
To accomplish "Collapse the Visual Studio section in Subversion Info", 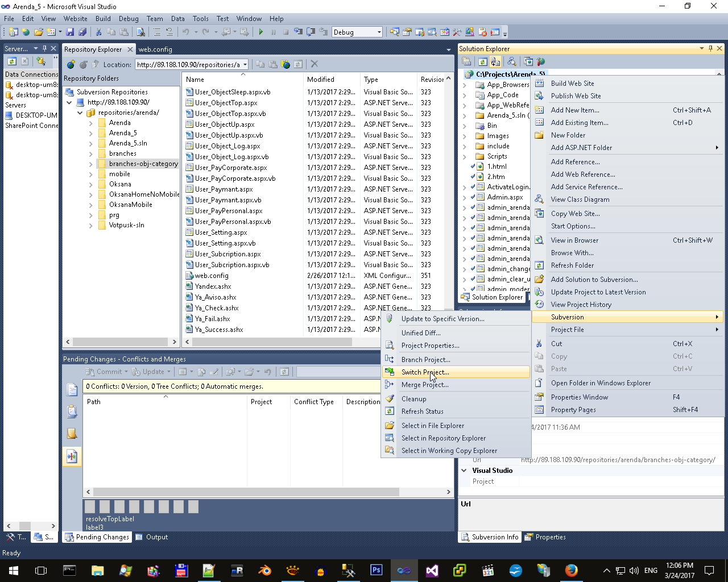I will click(464, 471).
